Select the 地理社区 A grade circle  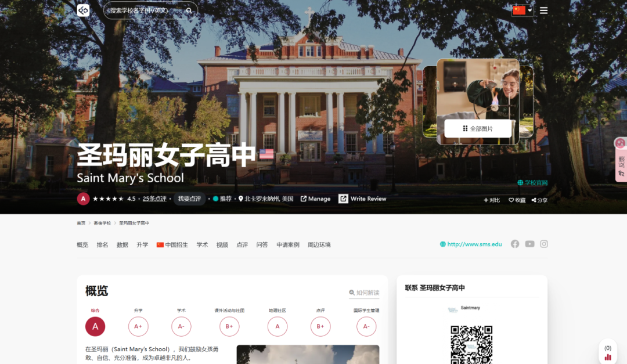pos(278,326)
